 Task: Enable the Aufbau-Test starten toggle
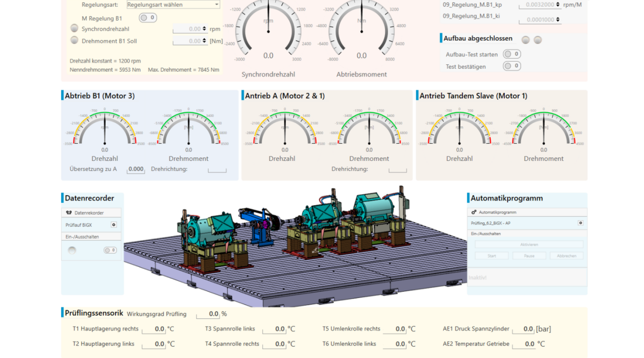pos(511,54)
